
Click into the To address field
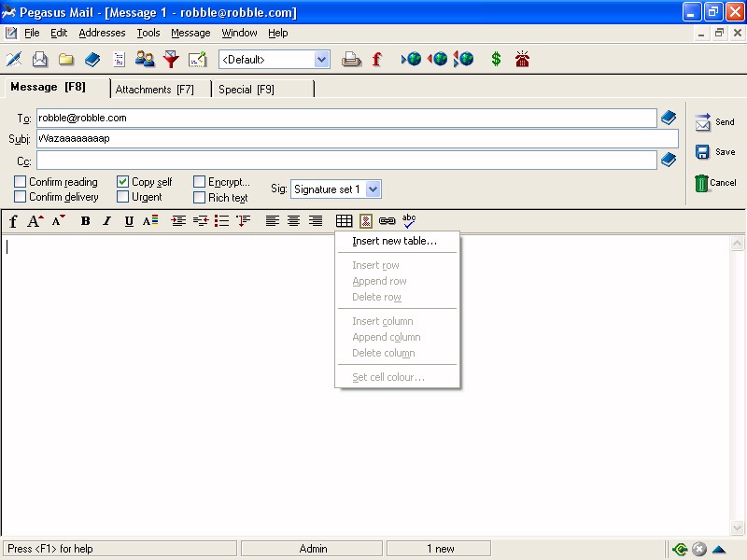pos(346,118)
